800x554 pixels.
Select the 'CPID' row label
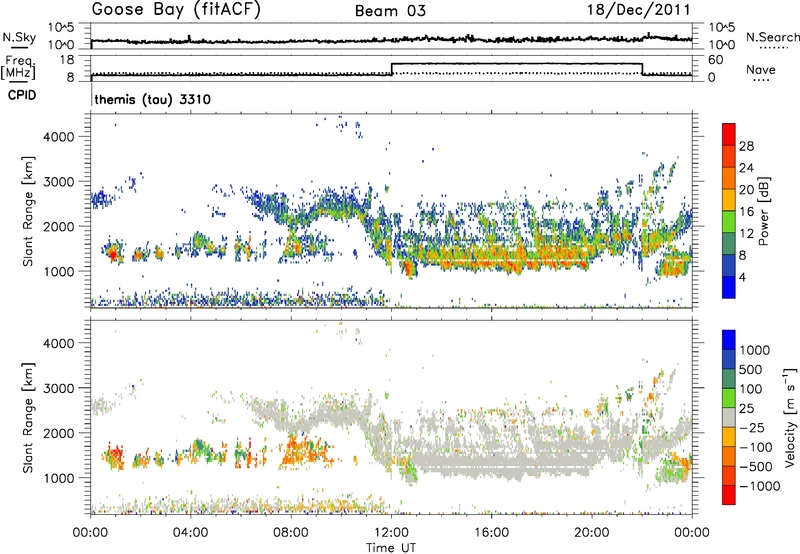(x=22, y=95)
